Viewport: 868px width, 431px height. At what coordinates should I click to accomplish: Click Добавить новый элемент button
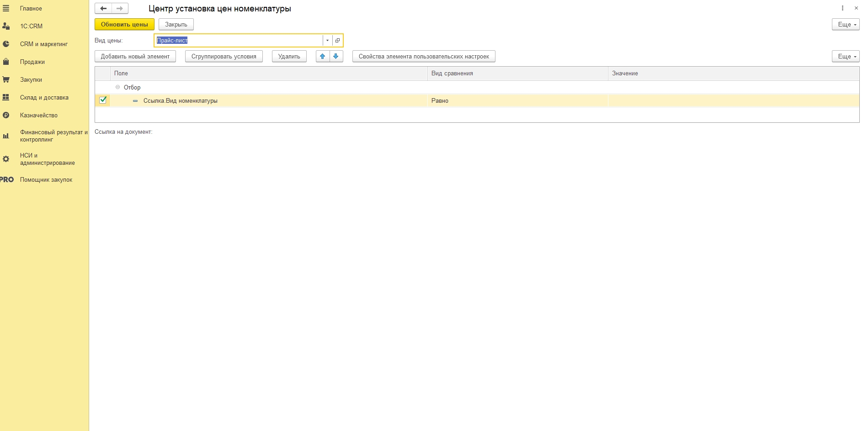pyautogui.click(x=135, y=56)
